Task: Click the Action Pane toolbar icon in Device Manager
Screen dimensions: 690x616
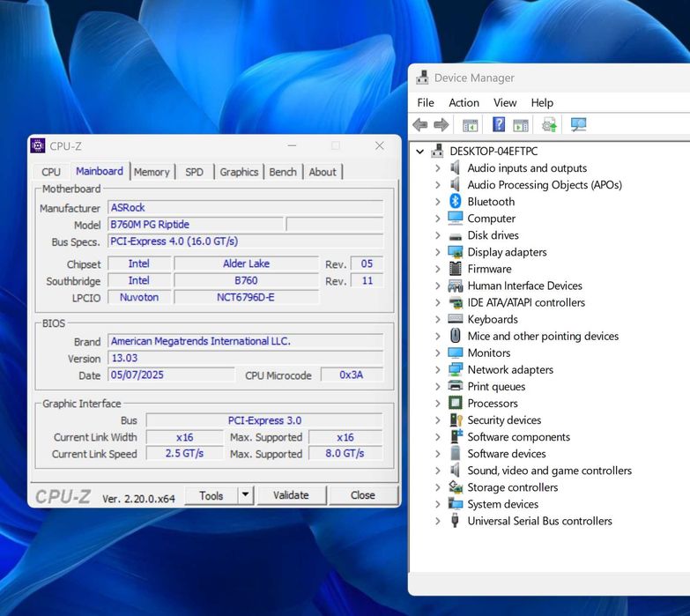Action: tap(521, 125)
